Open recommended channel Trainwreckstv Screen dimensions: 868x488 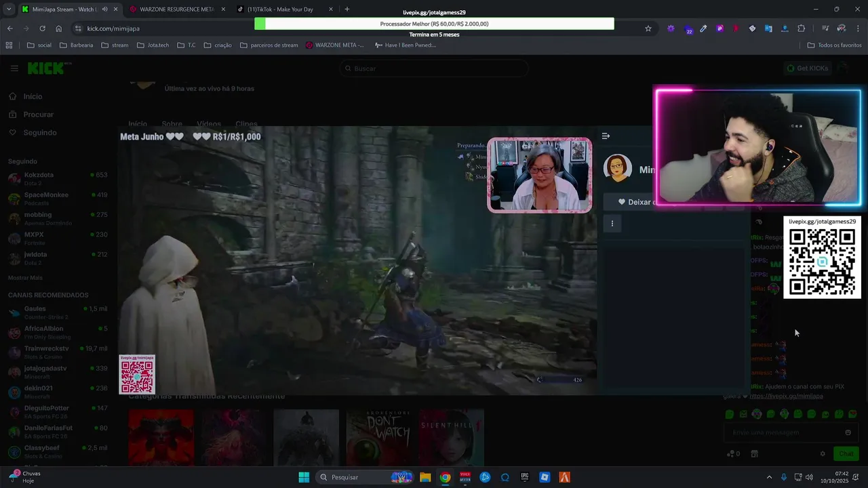pos(58,351)
